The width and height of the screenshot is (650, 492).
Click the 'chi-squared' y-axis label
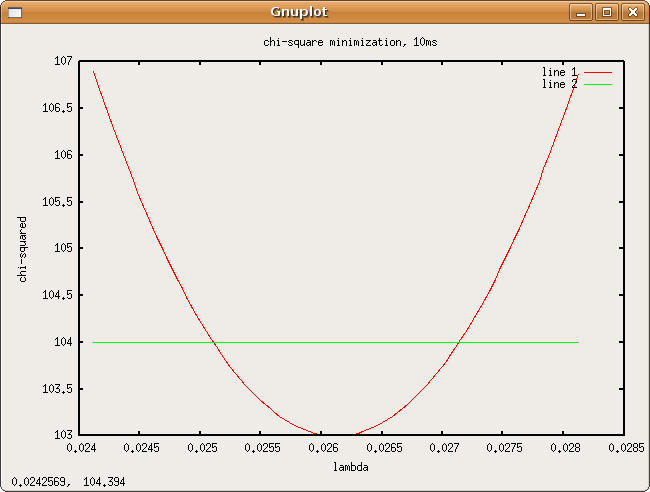pyautogui.click(x=23, y=247)
